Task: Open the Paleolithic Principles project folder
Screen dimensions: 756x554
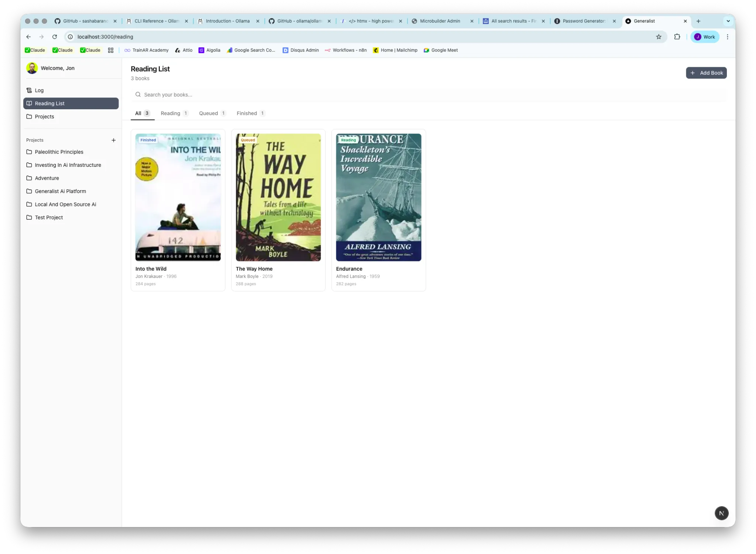Action: pos(59,152)
